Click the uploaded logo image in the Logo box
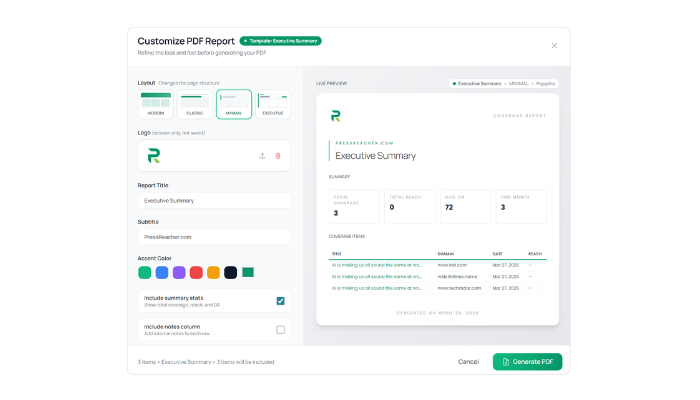Viewport: 700px width, 400px height. click(154, 156)
